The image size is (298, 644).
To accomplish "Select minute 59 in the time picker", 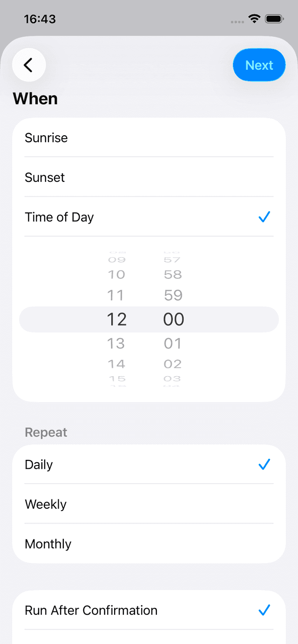I will click(173, 295).
